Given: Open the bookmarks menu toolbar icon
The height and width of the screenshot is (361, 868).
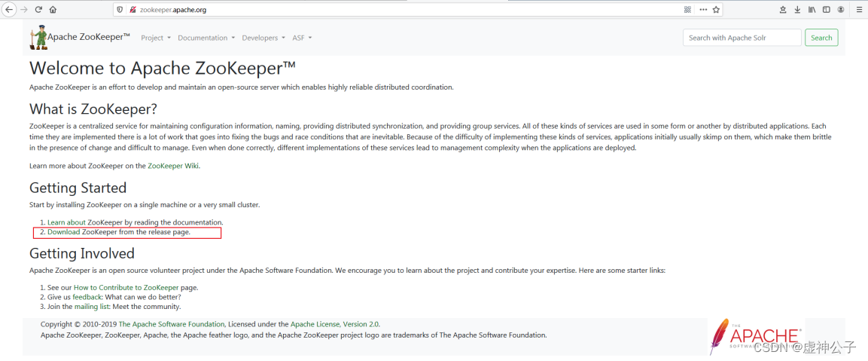Looking at the screenshot, I should (x=783, y=10).
